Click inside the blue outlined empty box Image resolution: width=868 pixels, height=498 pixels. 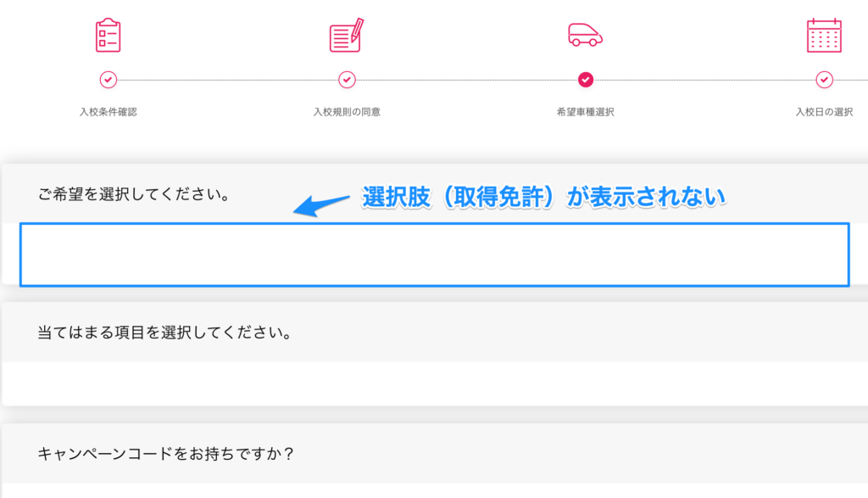(434, 255)
